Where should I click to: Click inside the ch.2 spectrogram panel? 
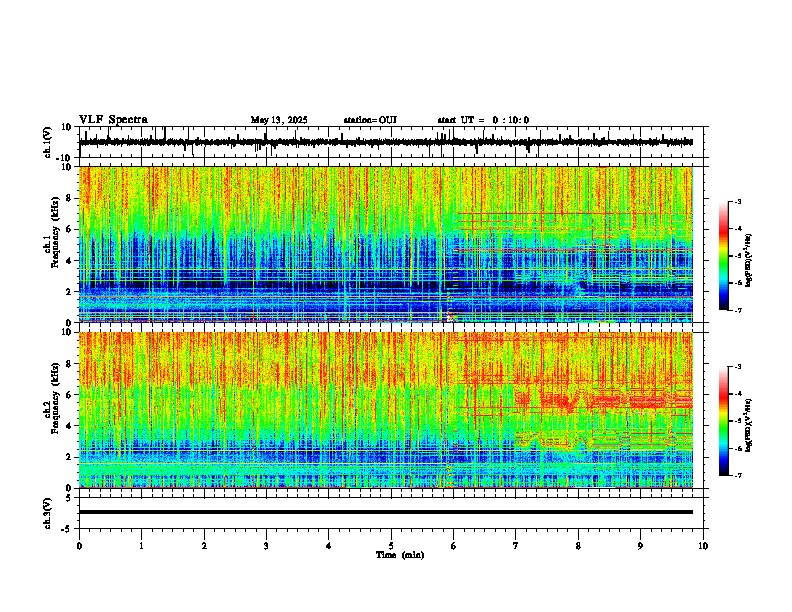coord(386,410)
